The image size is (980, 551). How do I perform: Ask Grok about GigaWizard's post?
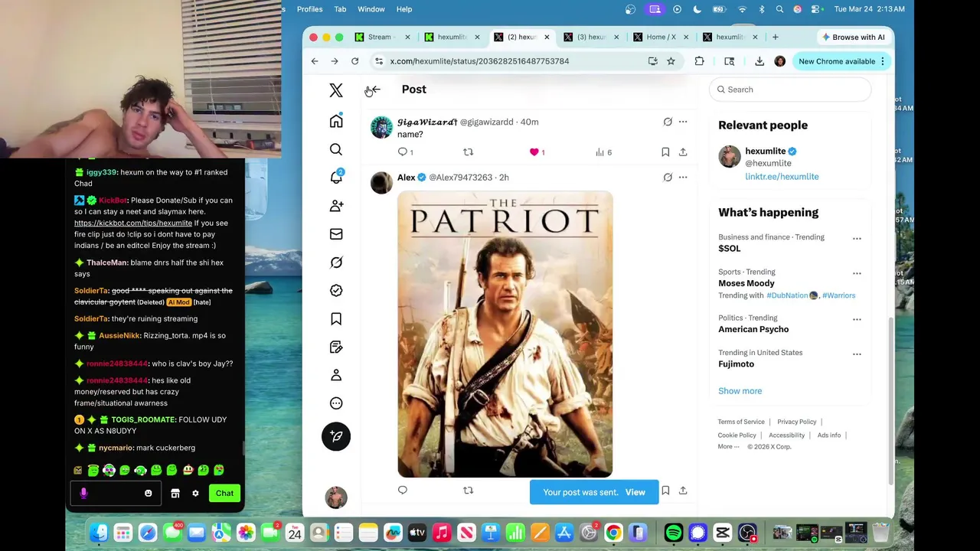click(668, 122)
